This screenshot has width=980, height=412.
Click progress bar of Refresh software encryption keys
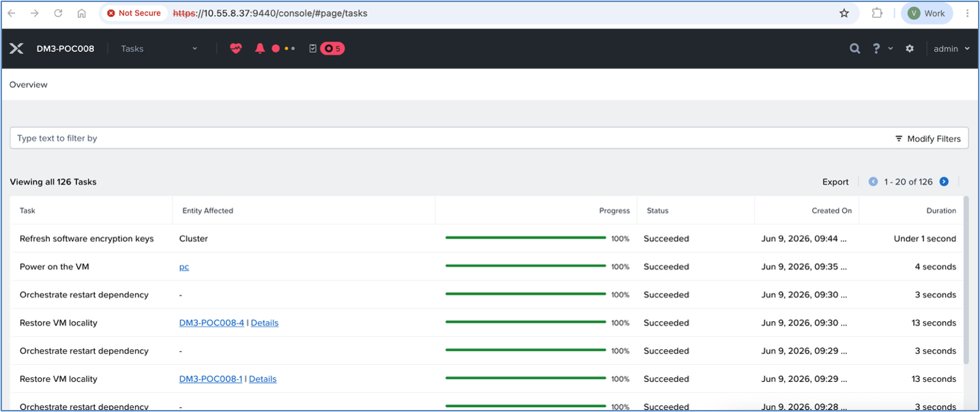(x=525, y=238)
